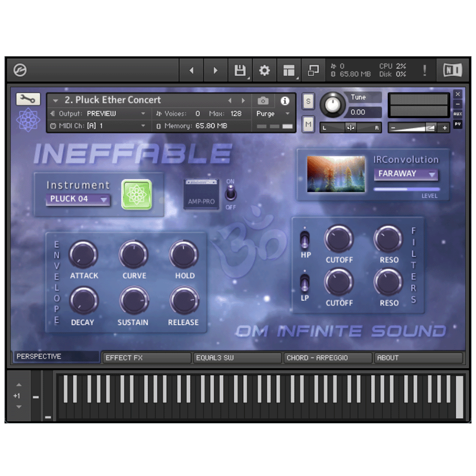Viewport: 476px width, 476px height.
Task: Open instrument edit mode with the wrench icon
Action: (28, 99)
